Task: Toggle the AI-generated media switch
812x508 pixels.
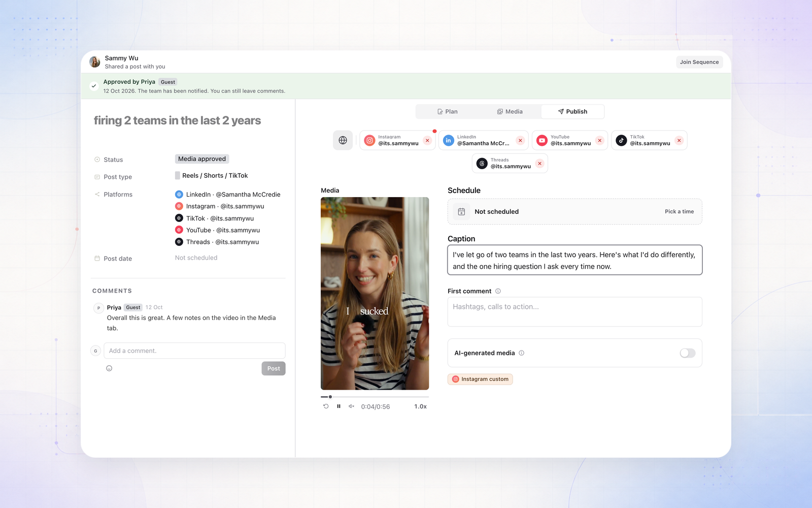Action: [x=688, y=353]
